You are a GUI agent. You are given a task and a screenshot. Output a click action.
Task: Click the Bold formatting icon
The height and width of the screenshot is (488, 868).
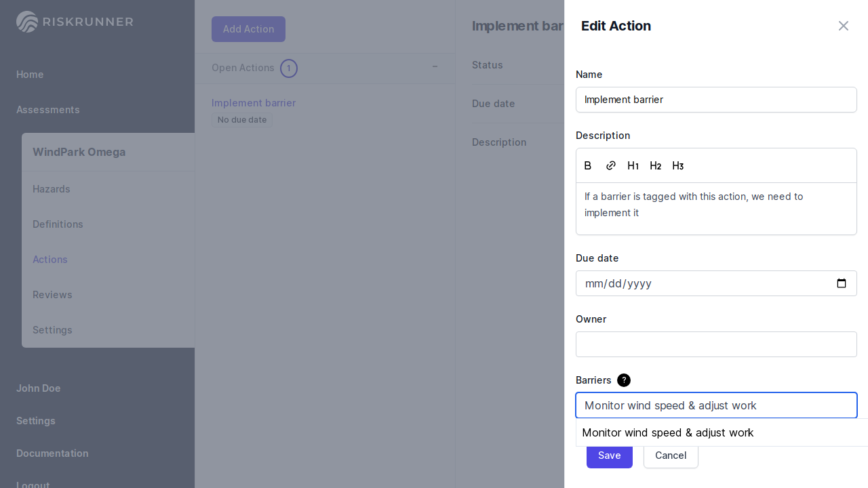[588, 166]
